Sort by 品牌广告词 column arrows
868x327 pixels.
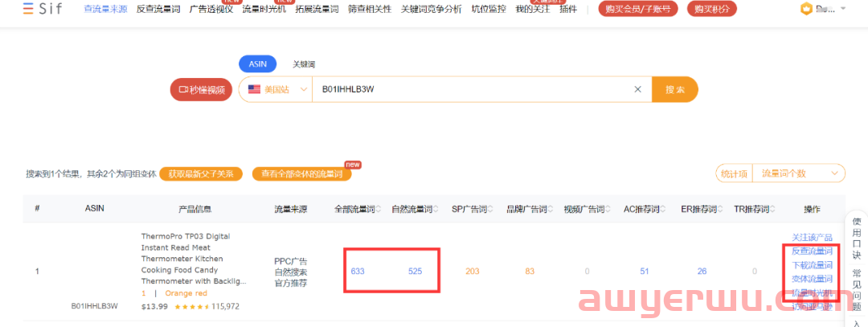pyautogui.click(x=551, y=209)
